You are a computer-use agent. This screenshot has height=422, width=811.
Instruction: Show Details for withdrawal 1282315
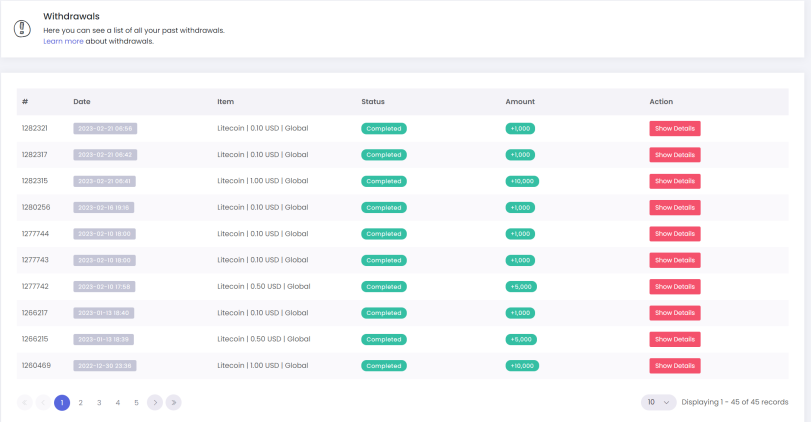pyautogui.click(x=675, y=181)
